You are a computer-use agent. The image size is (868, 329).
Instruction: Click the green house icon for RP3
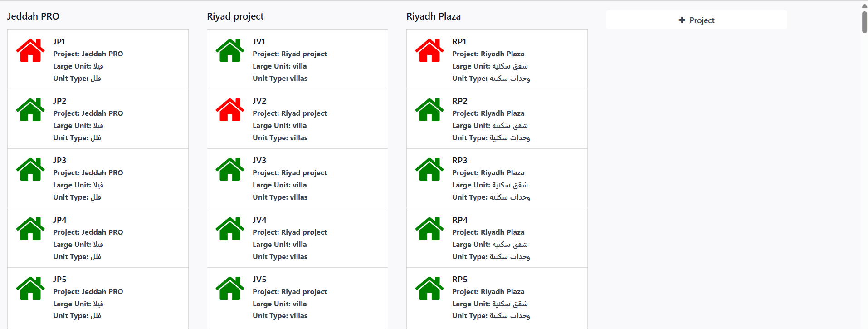(x=429, y=169)
